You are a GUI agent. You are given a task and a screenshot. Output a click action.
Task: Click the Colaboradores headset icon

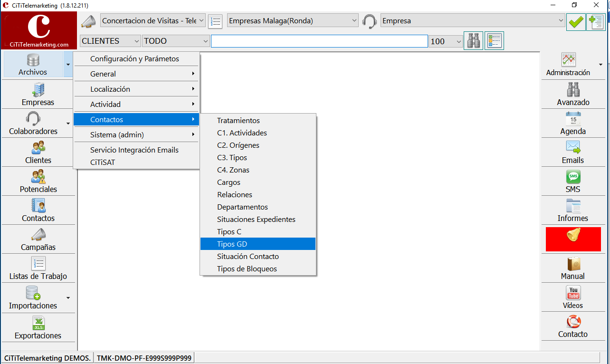(33, 118)
